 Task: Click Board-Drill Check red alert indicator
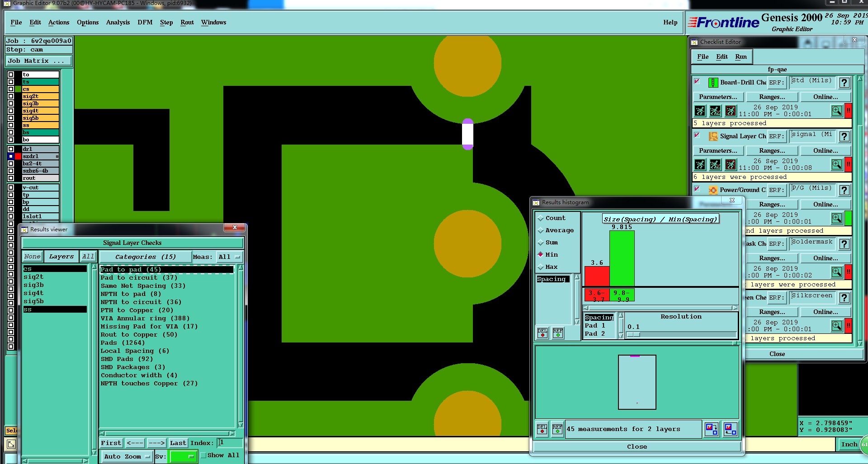point(849,111)
